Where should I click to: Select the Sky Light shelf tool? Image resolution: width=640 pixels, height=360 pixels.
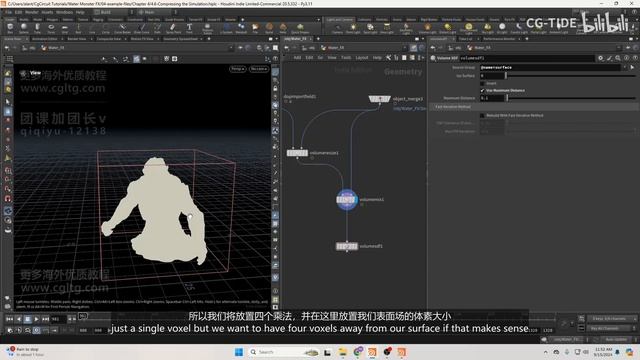pyautogui.click(x=487, y=28)
